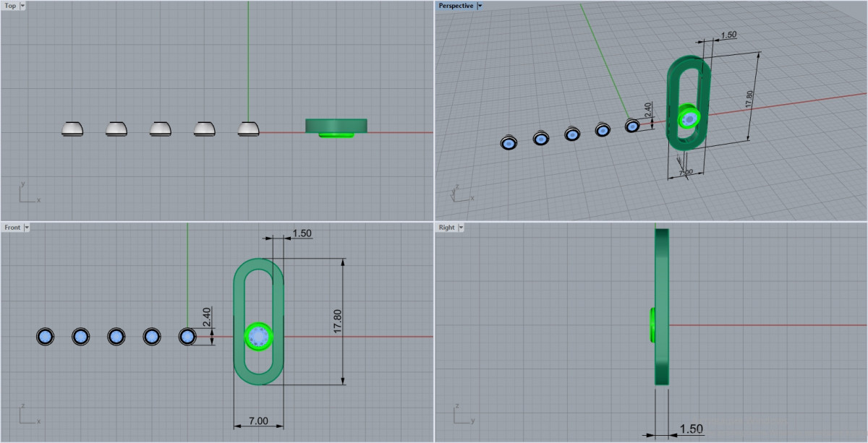
Task: Select the 1.50 dimension in Right viewport
Action: click(691, 429)
